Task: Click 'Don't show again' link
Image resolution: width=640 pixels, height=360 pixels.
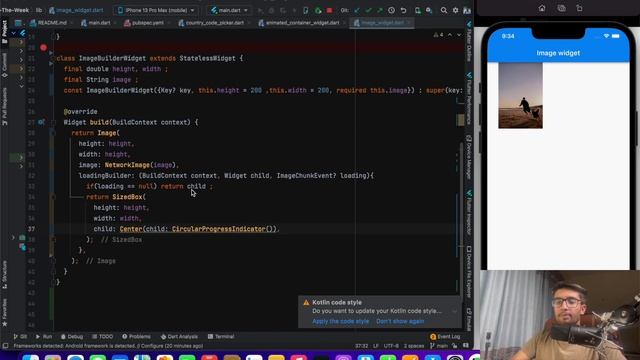Action: click(400, 321)
